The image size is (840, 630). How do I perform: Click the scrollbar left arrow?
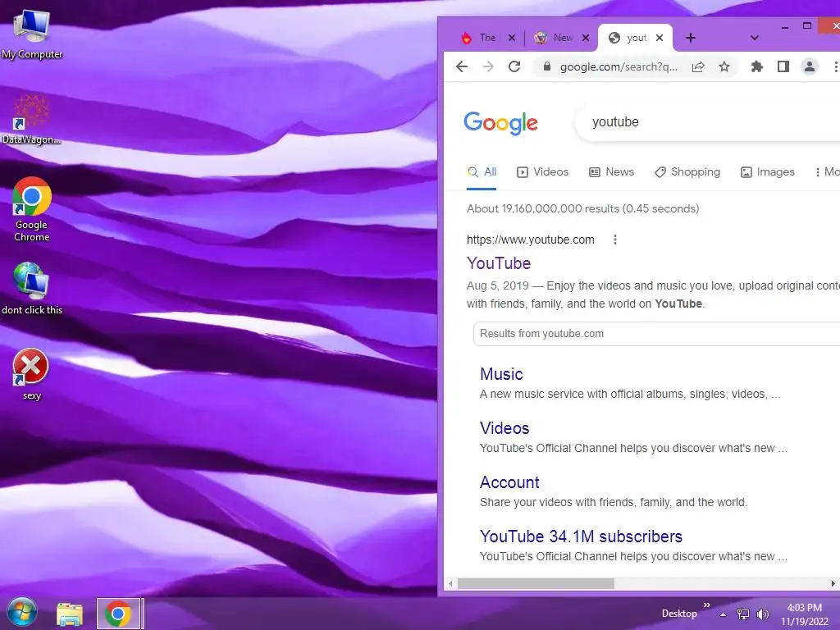pyautogui.click(x=450, y=583)
